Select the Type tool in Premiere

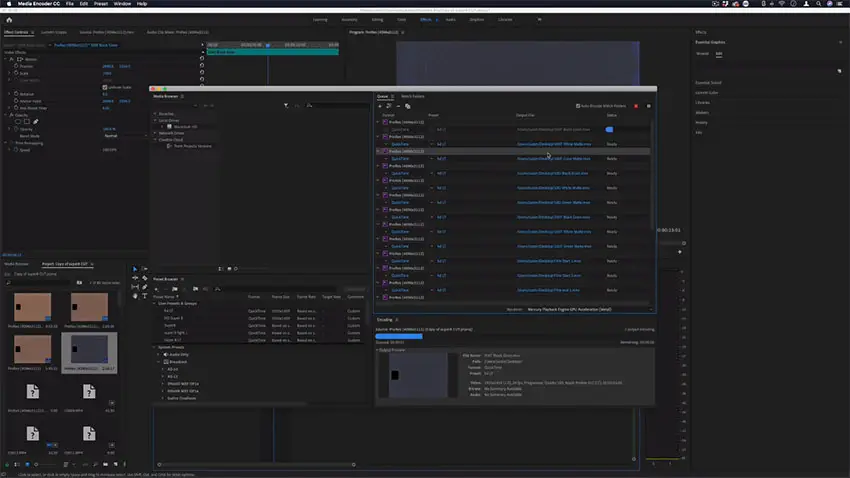pos(145,296)
